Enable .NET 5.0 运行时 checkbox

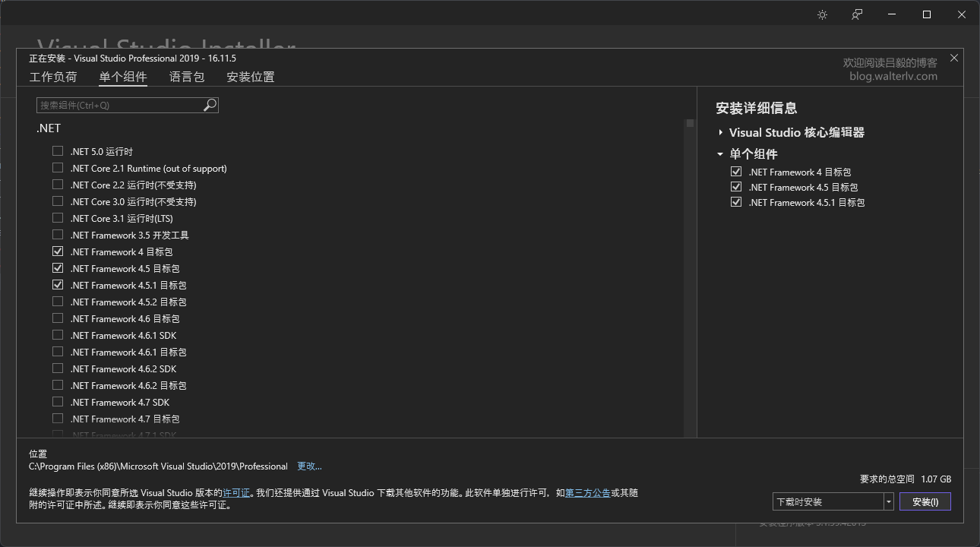58,151
